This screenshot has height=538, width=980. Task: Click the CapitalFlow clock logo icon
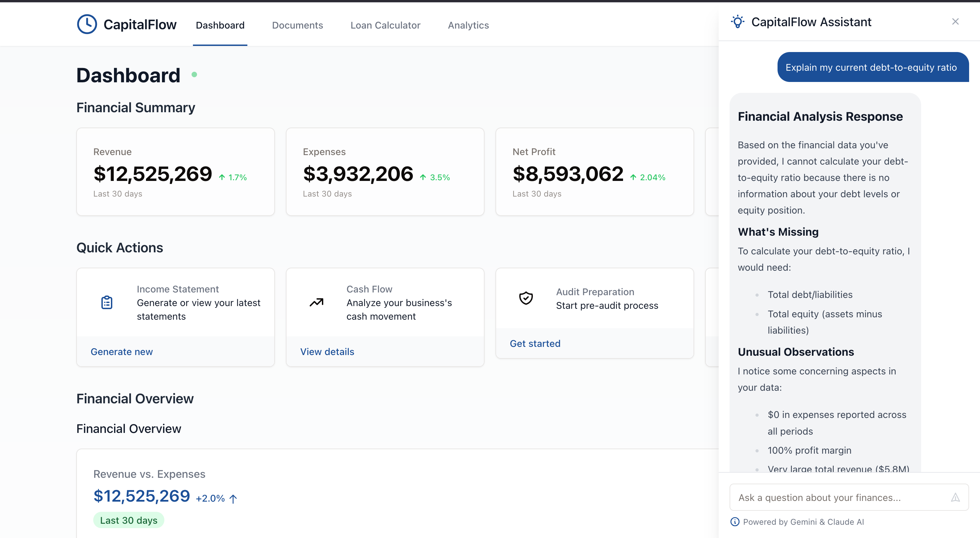[x=87, y=24]
